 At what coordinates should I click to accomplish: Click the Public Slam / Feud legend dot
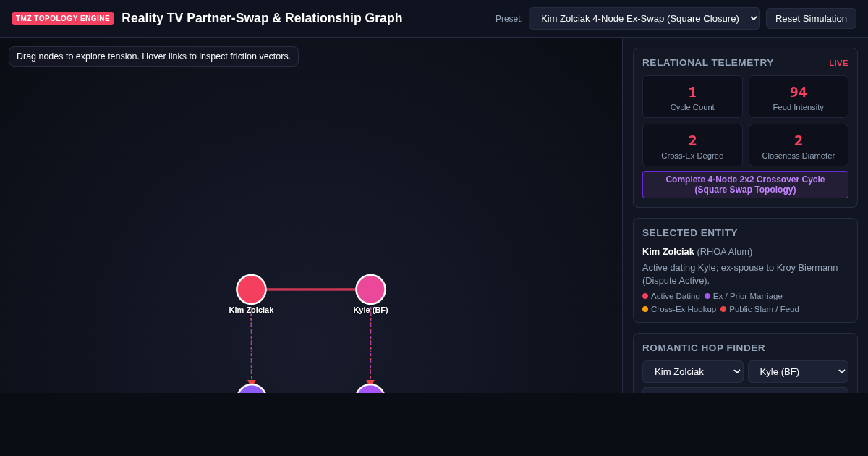pyautogui.click(x=723, y=309)
